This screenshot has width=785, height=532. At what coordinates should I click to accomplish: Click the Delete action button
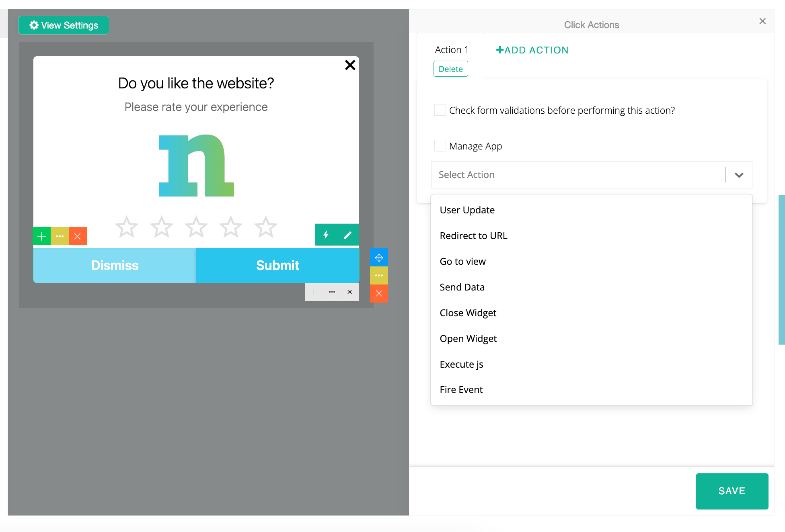tap(450, 69)
